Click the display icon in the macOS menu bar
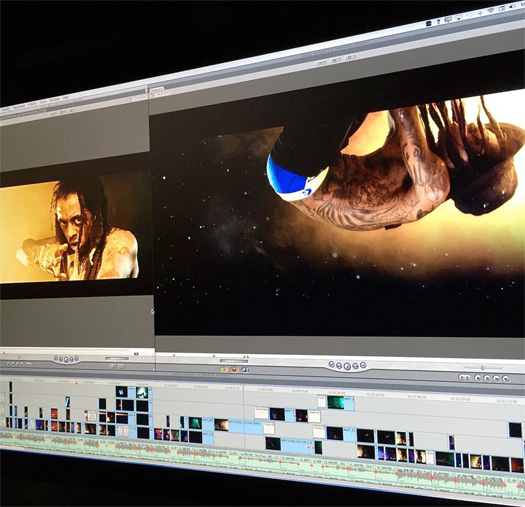The image size is (525, 507). [448, 19]
